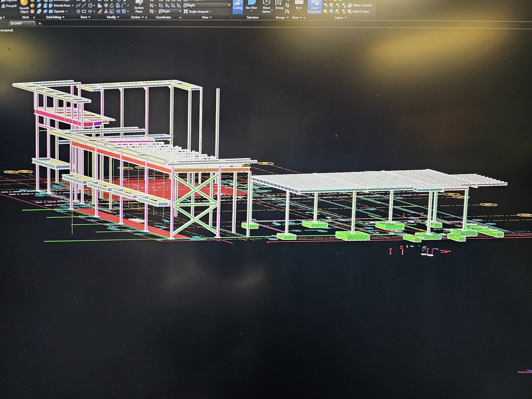Image resolution: width=532 pixels, height=399 pixels.
Task: Click the new drawing tab plus button
Action: (x=39, y=23)
